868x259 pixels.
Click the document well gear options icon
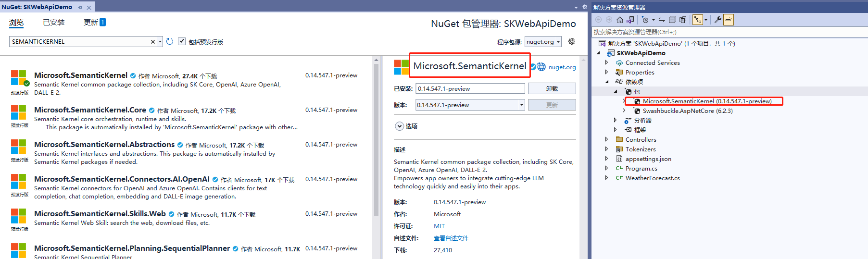click(585, 7)
